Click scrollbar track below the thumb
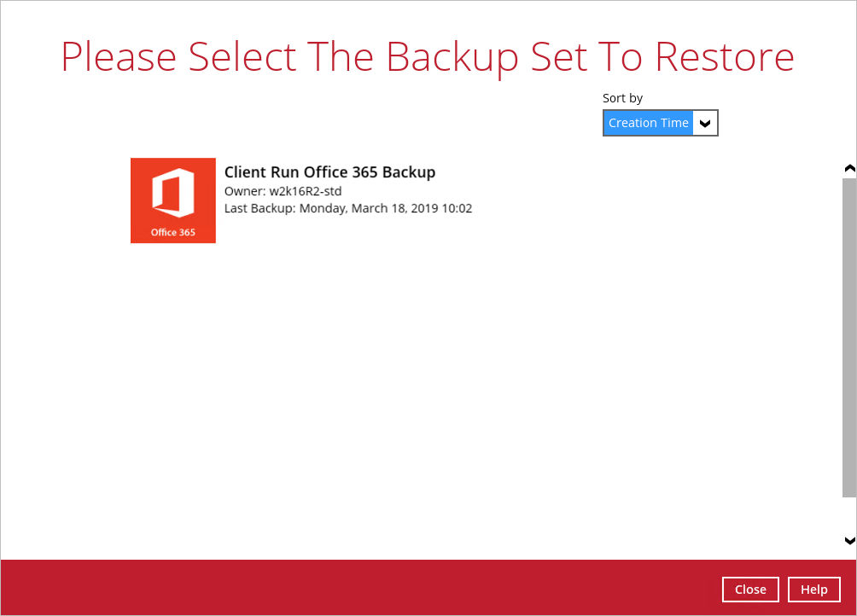The width and height of the screenshot is (857, 616). click(x=849, y=514)
